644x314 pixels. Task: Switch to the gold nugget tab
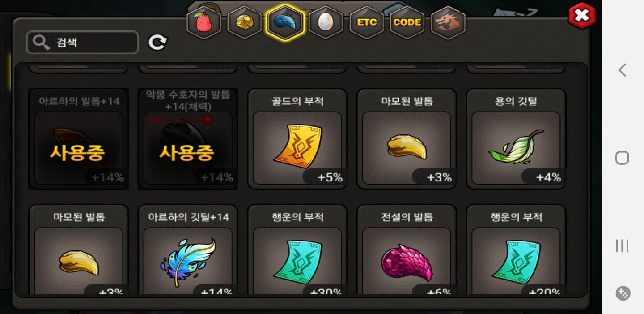click(x=244, y=22)
